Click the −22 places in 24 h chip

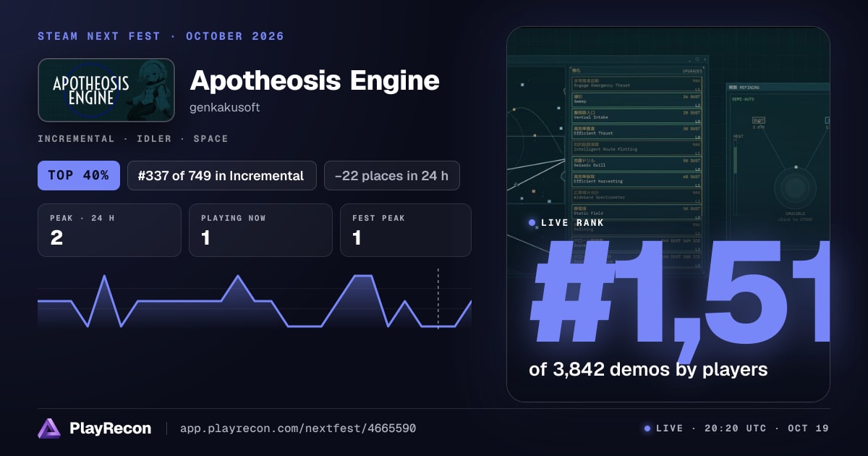(x=392, y=175)
